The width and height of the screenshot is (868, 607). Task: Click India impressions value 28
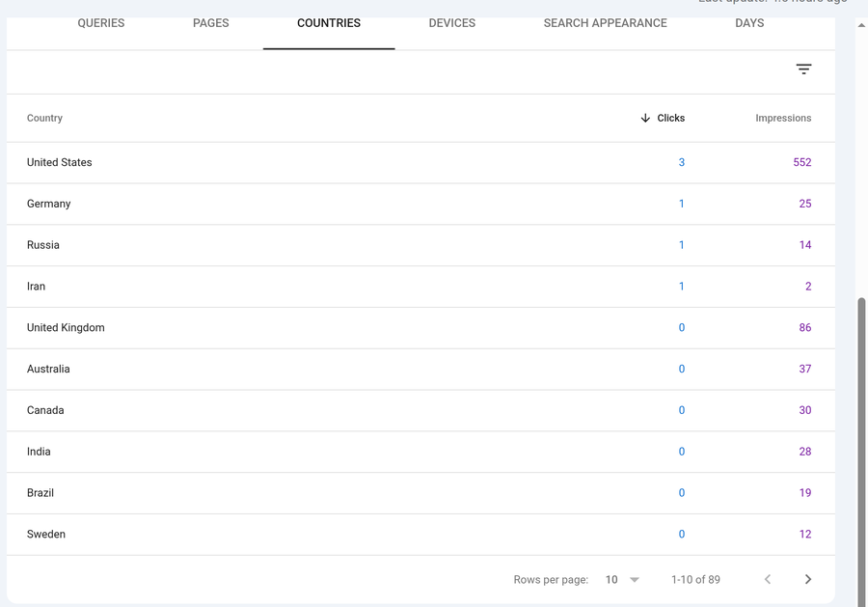pyautogui.click(x=805, y=452)
